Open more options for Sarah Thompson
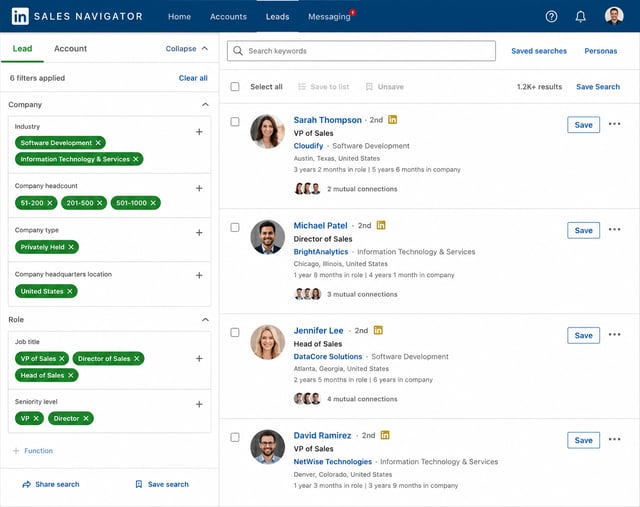 click(614, 124)
